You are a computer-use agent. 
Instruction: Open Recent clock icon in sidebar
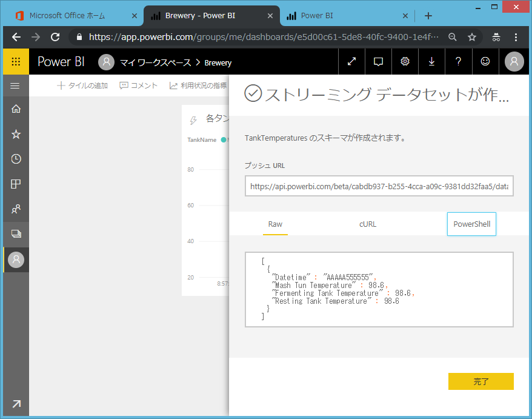(x=16, y=159)
